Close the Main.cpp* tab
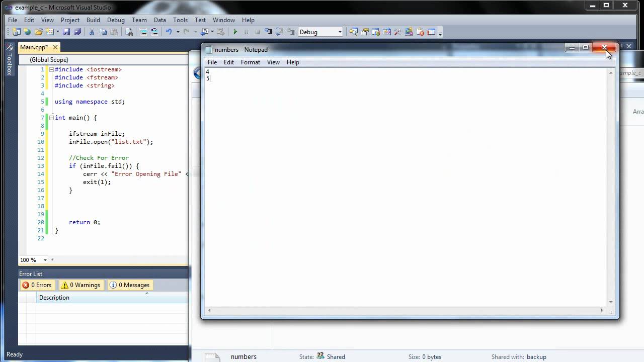 pos(55,47)
